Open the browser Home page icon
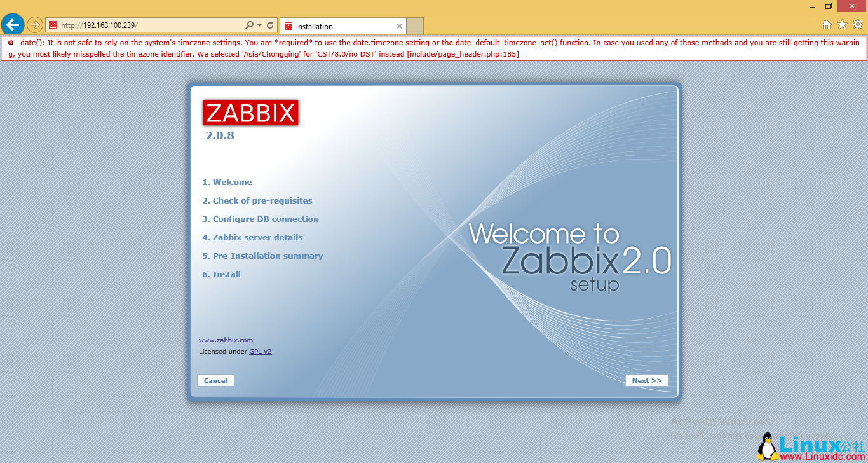The image size is (868, 463). click(x=826, y=25)
